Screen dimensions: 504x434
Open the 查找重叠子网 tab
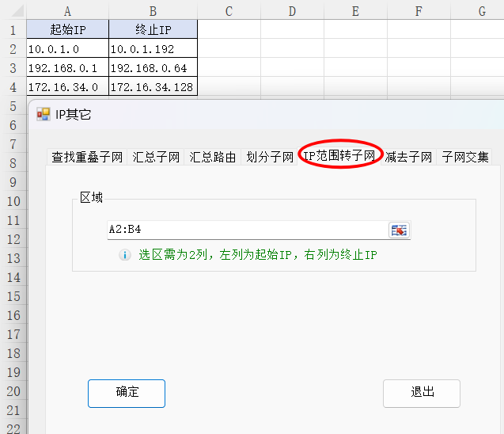click(x=87, y=157)
